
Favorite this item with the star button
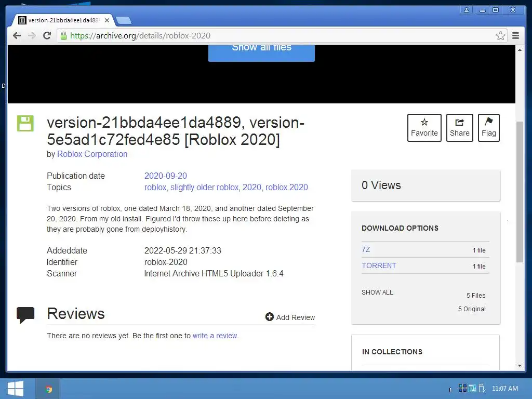pos(424,128)
